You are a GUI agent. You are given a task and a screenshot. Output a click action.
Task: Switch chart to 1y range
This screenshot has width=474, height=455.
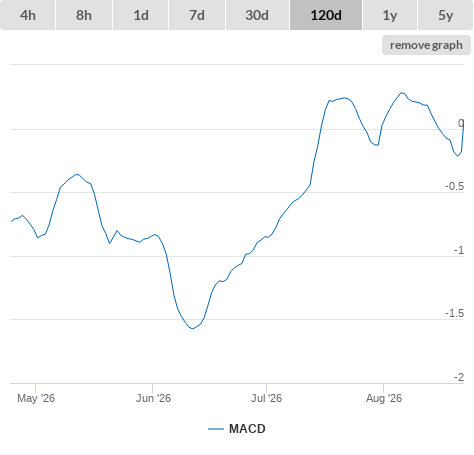pos(390,15)
